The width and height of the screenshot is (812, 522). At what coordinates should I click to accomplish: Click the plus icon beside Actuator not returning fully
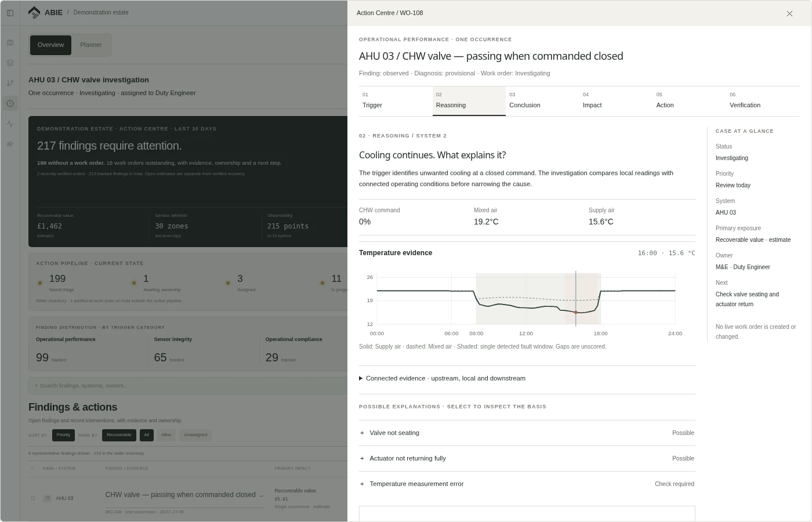point(362,458)
